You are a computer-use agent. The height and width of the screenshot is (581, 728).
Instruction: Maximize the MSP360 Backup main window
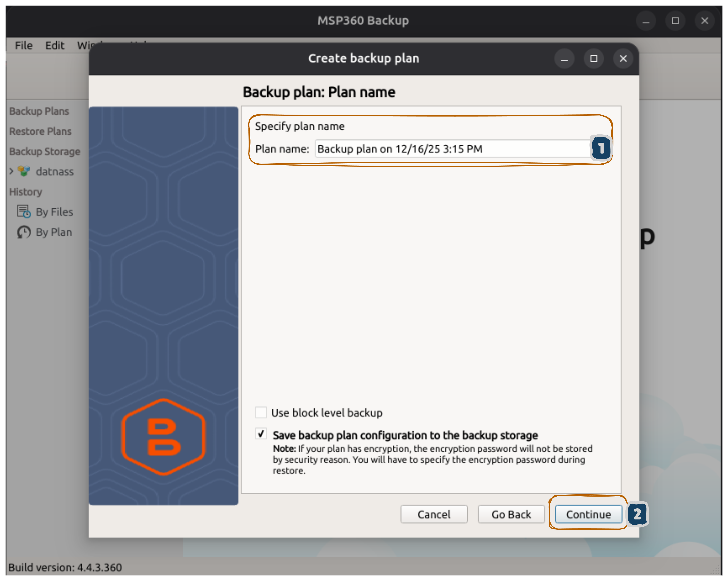(x=675, y=21)
